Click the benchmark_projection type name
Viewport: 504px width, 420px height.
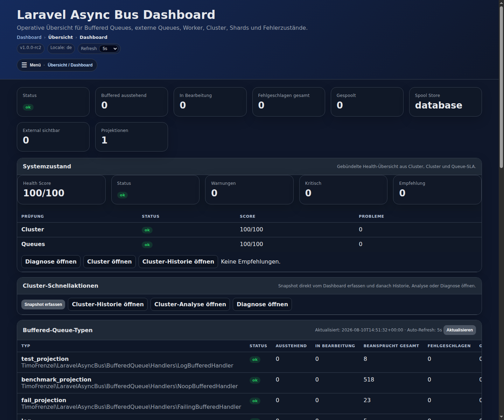(x=56, y=380)
